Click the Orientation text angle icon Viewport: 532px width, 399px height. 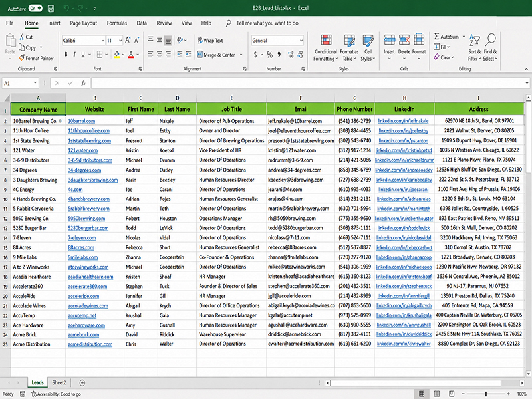pos(180,40)
